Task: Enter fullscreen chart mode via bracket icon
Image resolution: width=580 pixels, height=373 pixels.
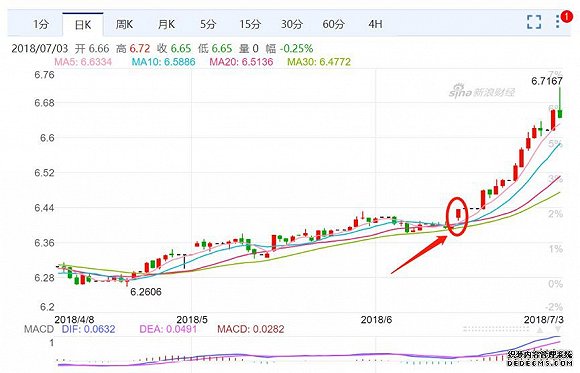Action: coord(534,22)
